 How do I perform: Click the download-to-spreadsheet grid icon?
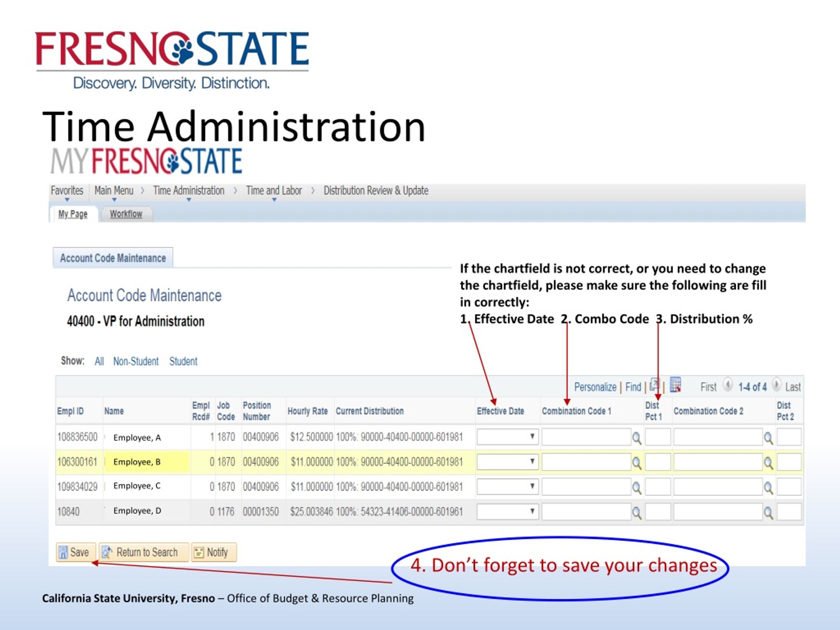[675, 385]
